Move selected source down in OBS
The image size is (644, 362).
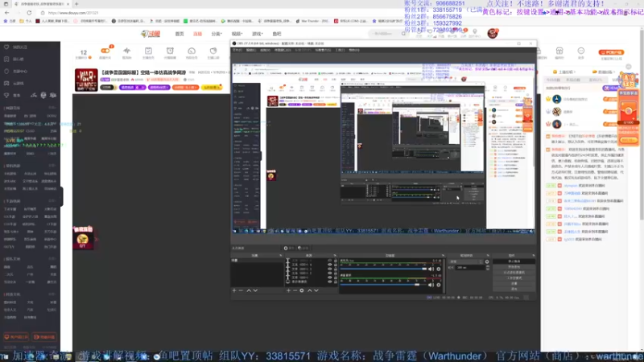pyautogui.click(x=316, y=290)
